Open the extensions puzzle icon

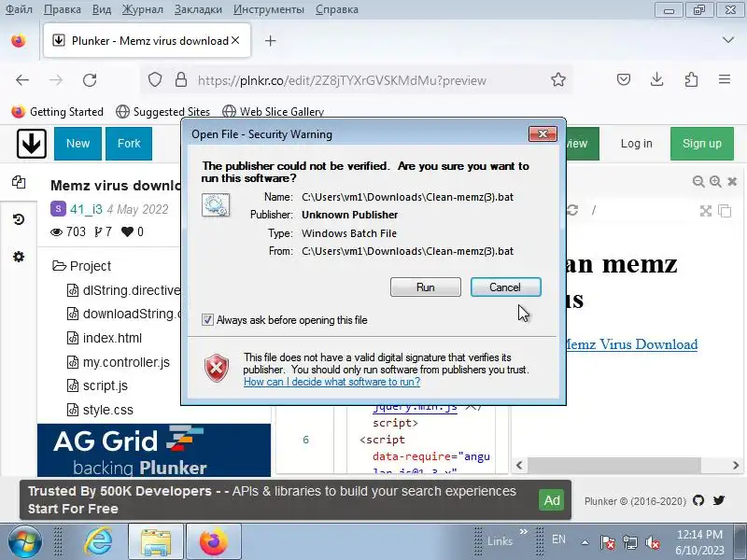click(x=691, y=79)
